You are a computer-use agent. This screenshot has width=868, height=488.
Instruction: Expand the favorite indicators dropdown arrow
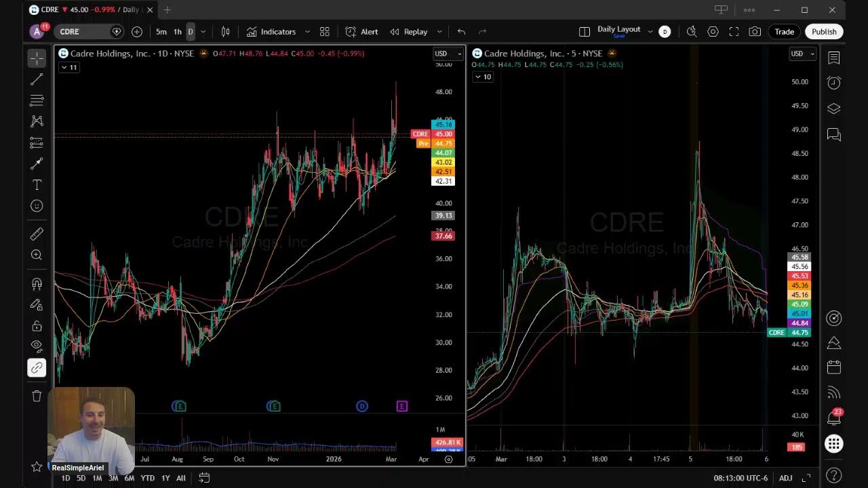point(307,32)
